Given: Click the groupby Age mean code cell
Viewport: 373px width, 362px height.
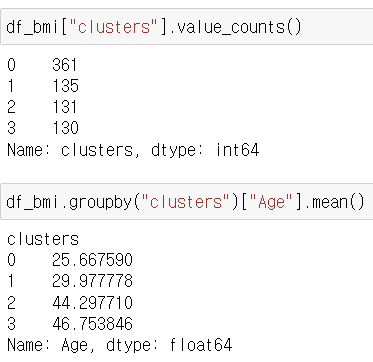Looking at the screenshot, I should 187,202.
